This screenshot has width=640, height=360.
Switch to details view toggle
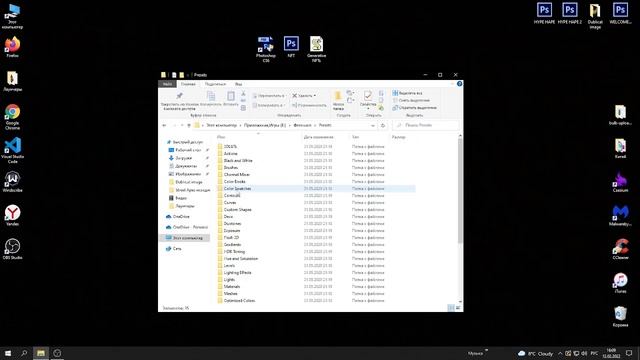[451, 308]
